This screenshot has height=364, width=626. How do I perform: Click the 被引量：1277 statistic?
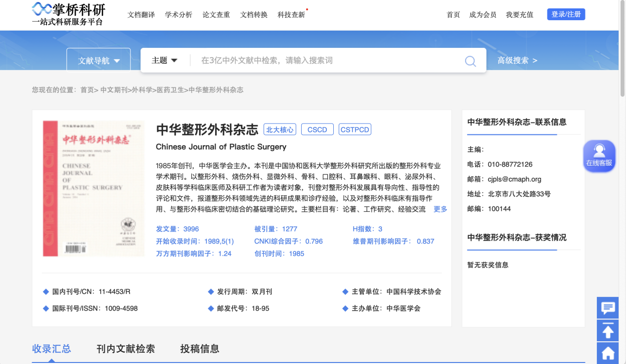(276, 229)
